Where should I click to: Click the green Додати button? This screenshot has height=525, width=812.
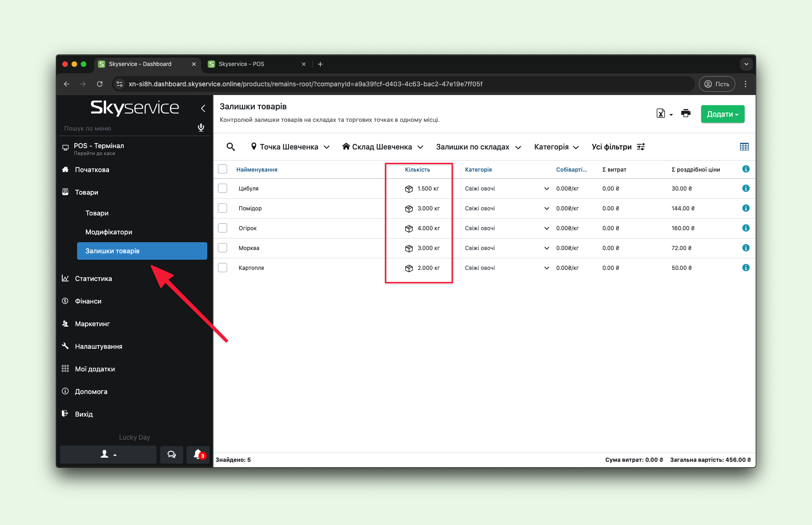(x=722, y=114)
